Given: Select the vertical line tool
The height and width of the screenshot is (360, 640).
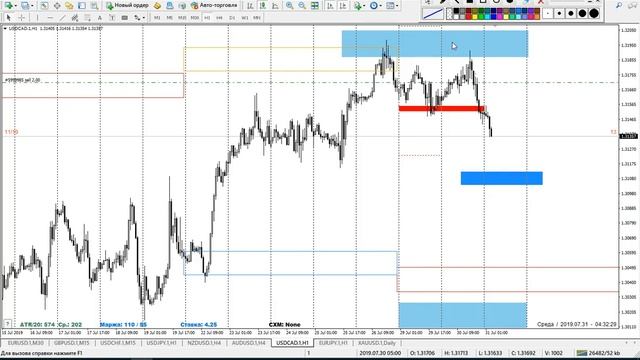Looking at the screenshot, I should [x=37, y=18].
